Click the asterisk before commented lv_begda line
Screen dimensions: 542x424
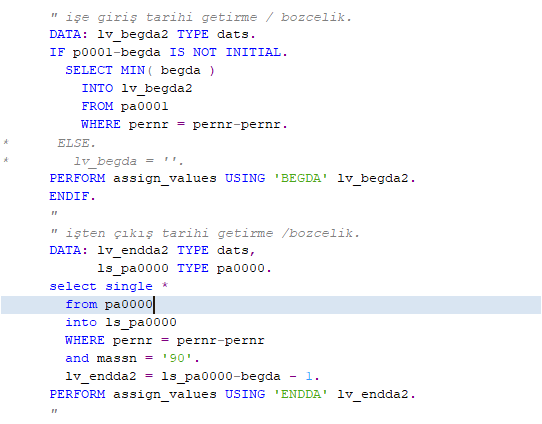point(6,160)
